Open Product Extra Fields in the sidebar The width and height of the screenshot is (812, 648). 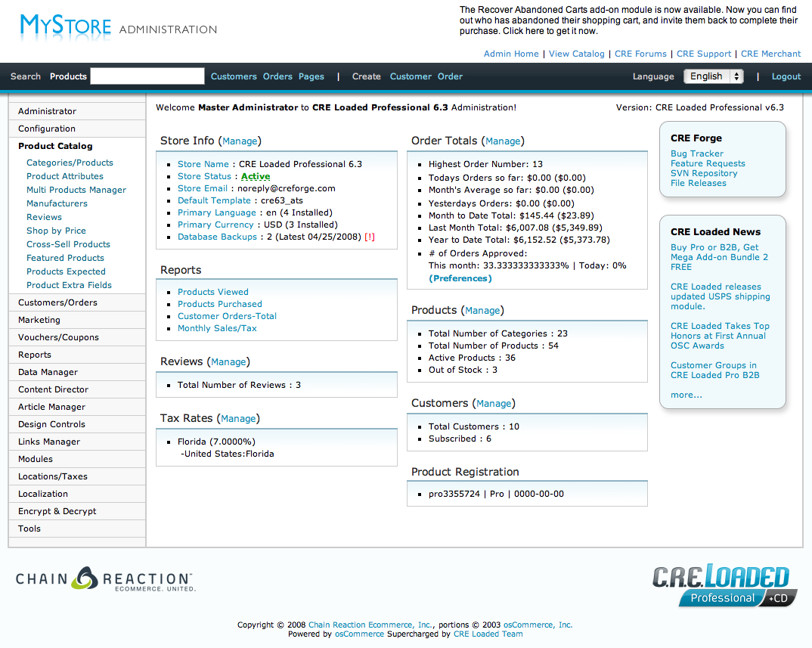click(x=69, y=285)
